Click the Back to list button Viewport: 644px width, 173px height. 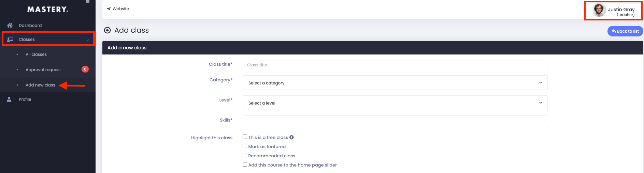pos(625,31)
